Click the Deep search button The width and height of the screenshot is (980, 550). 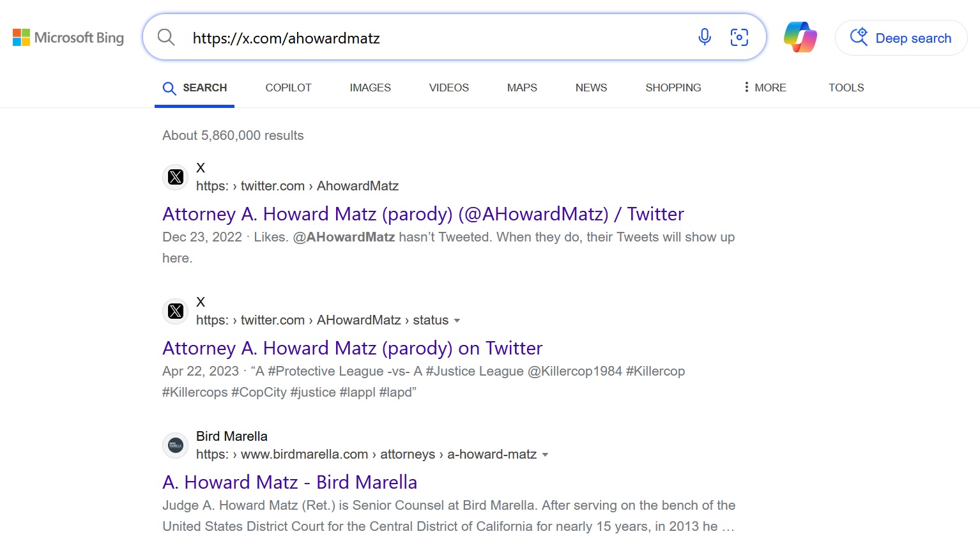[x=901, y=38]
